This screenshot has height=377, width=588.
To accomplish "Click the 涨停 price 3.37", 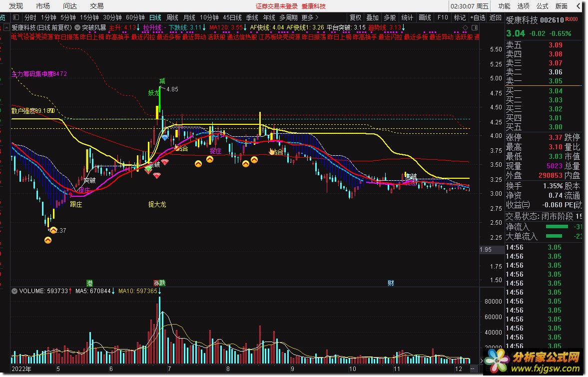I will tap(556, 137).
